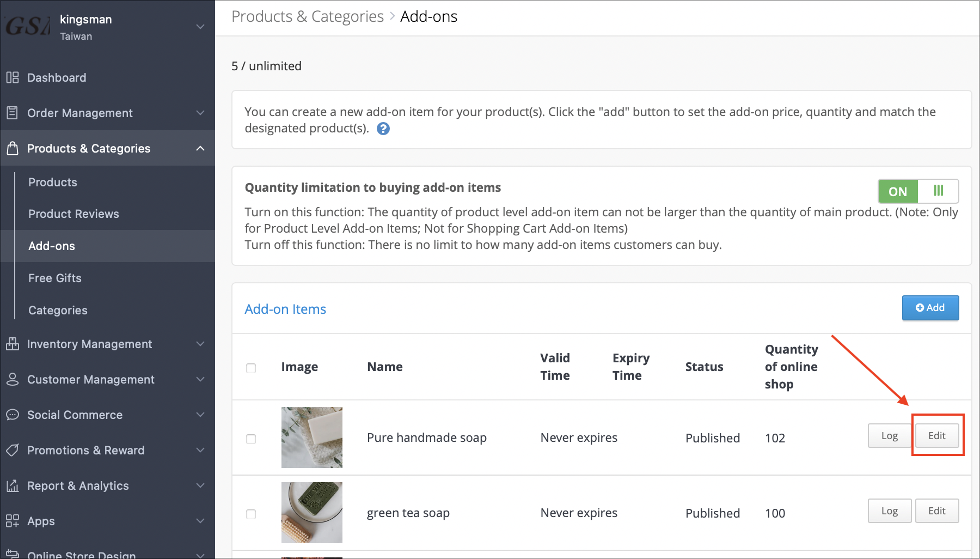Turn off the quantity limitation ON switch
The height and width of the screenshot is (559, 980).
(897, 191)
